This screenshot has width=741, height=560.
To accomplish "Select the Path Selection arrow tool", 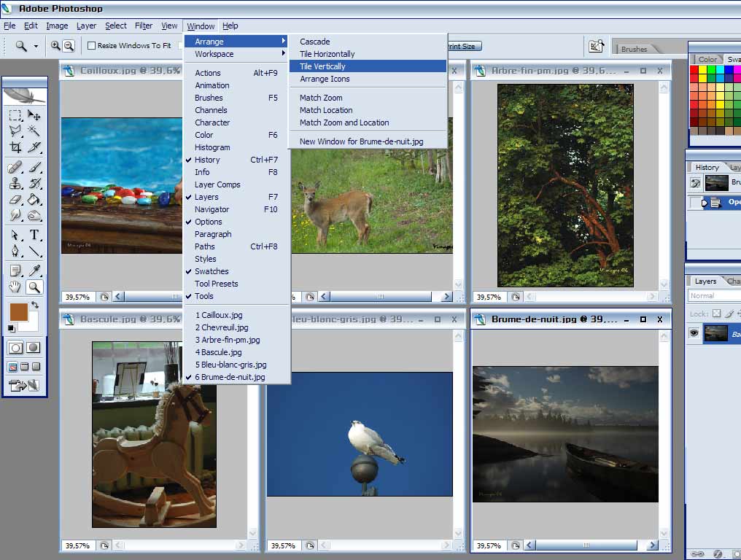I will pyautogui.click(x=15, y=235).
